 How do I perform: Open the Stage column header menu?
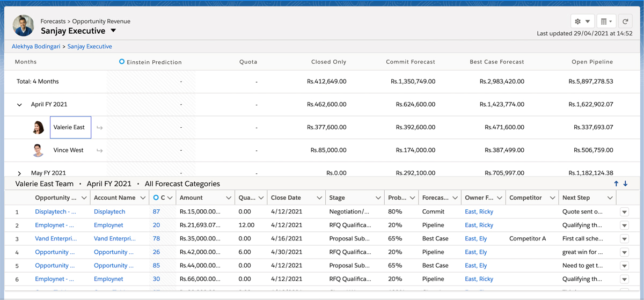pyautogui.click(x=378, y=198)
